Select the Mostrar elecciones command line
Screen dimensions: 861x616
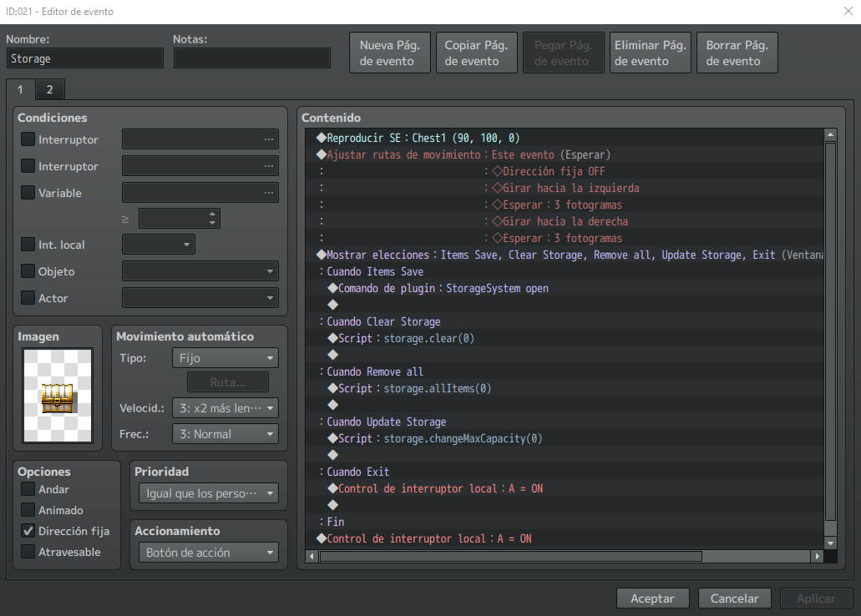565,255
